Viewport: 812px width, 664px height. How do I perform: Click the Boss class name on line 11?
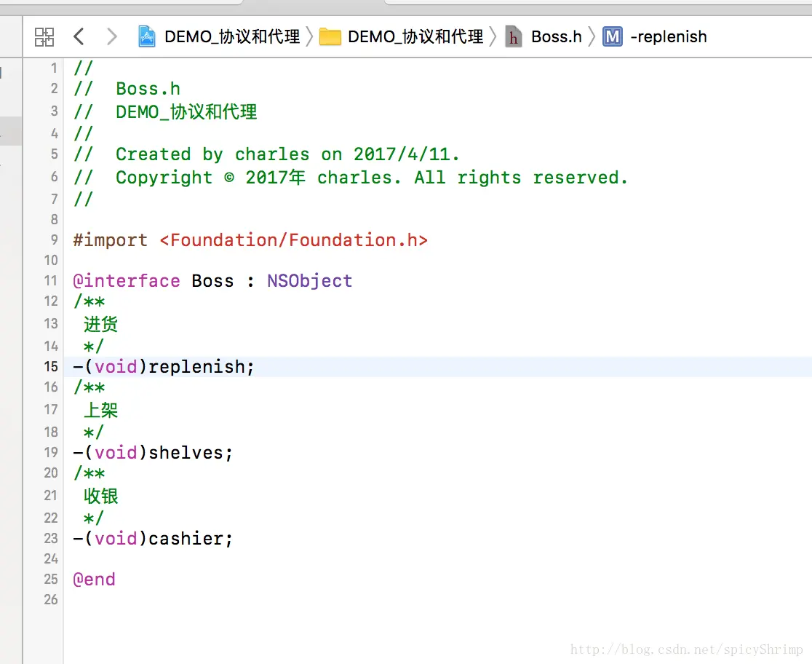click(x=212, y=280)
